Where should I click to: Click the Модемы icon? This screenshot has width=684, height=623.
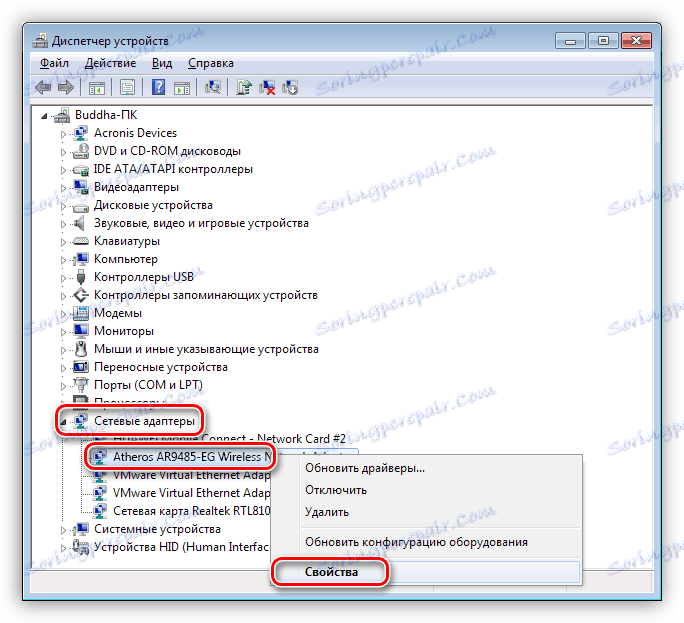(81, 313)
